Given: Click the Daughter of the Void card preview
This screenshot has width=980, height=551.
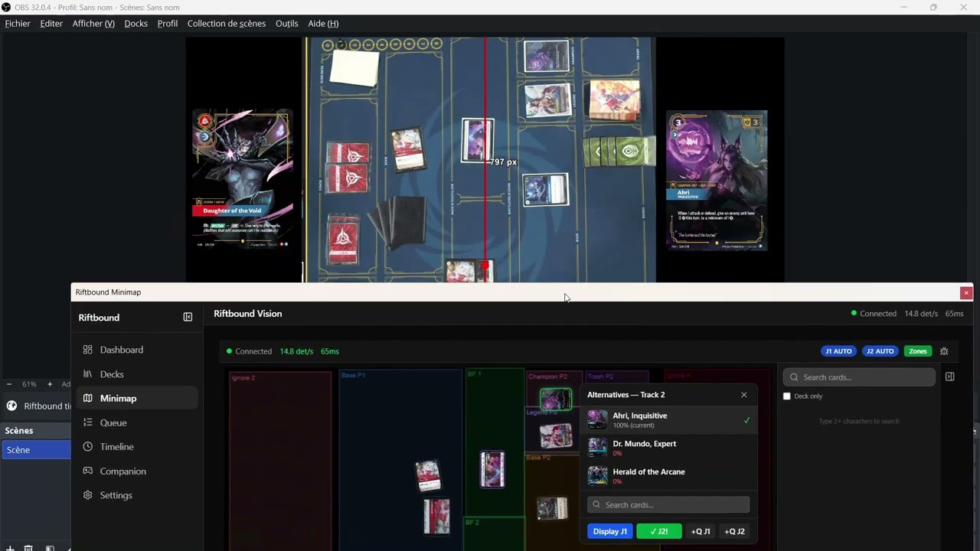Looking at the screenshot, I should click(243, 180).
